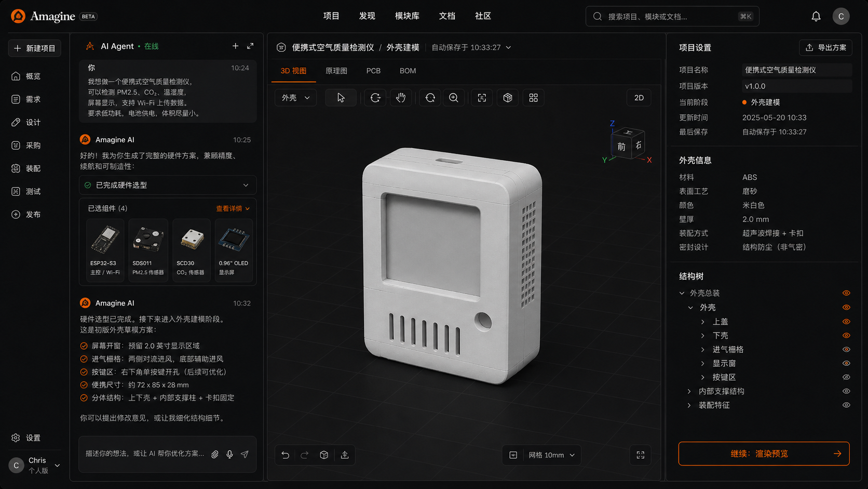Open the 网格 10mm dropdown

[551, 455]
